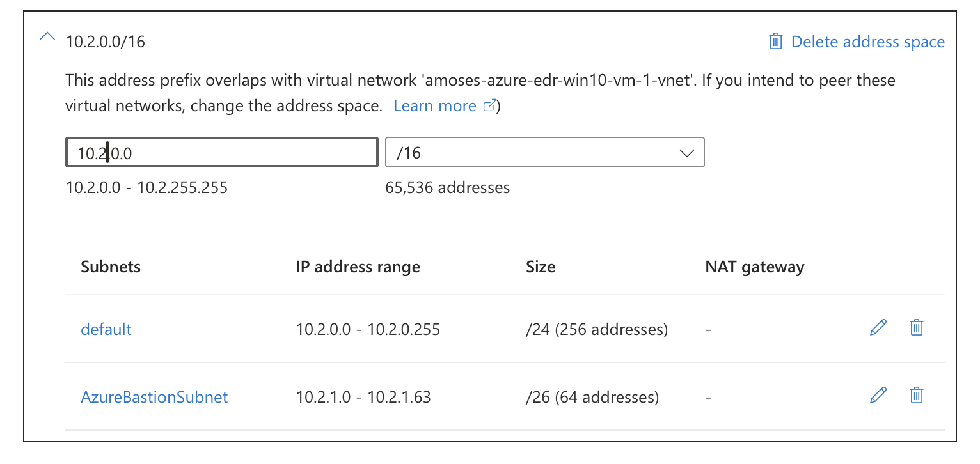Screen dimensions: 980x464
Task: Click the external link icon after Learn more
Action: click(489, 106)
